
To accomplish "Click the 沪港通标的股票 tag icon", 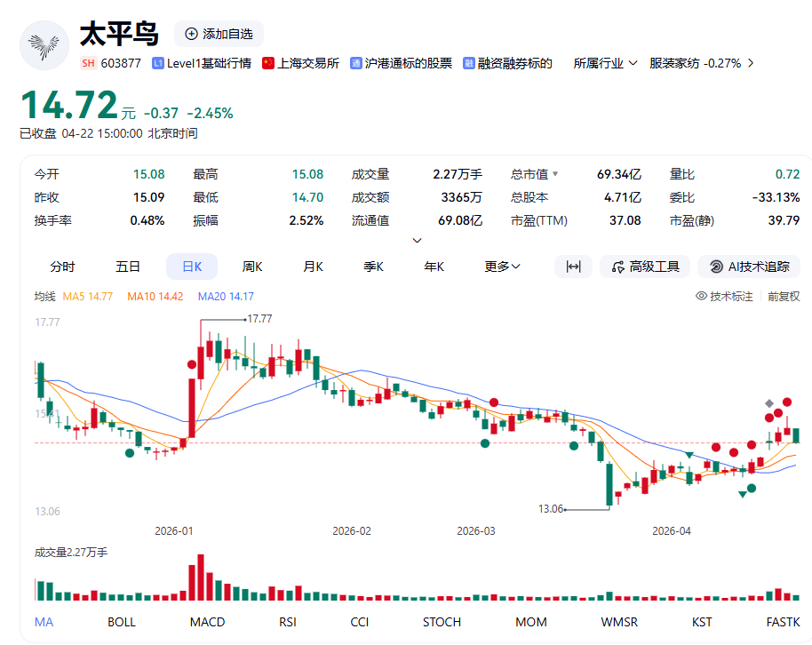I will coord(355,63).
